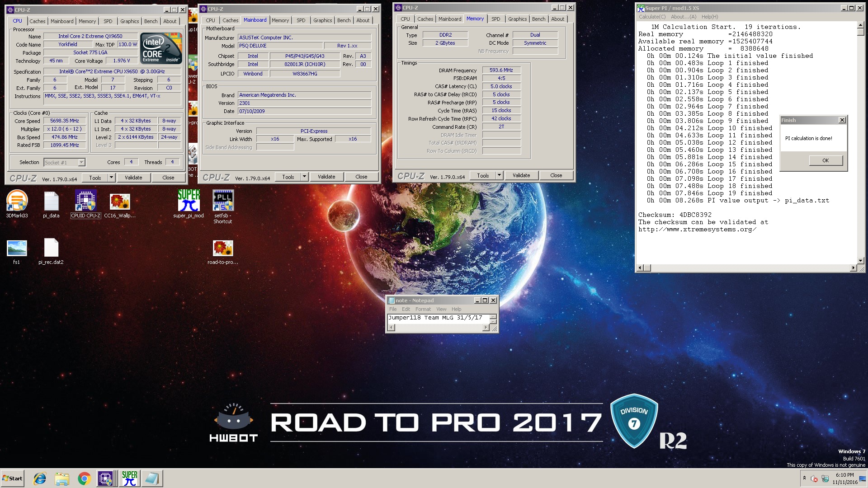Click Super PI horizontal scrollbar left arrow
Viewport: 868px width, 488px height.
[x=640, y=268]
